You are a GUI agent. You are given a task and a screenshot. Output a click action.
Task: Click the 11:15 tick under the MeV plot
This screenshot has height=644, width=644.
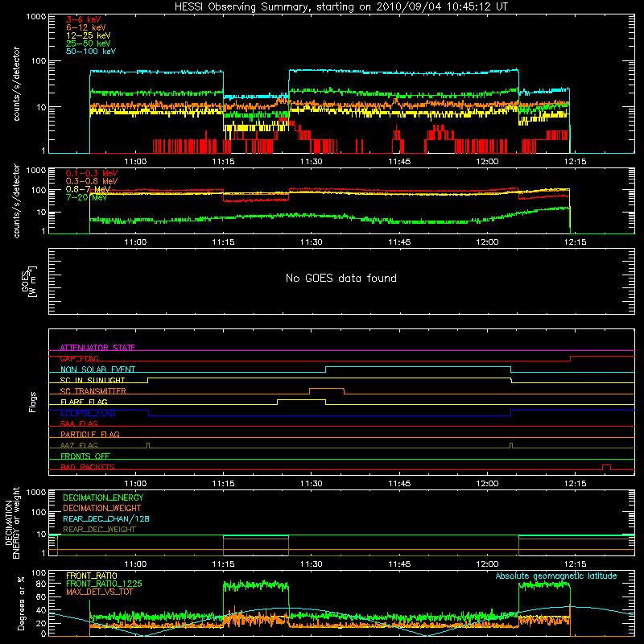(x=223, y=242)
